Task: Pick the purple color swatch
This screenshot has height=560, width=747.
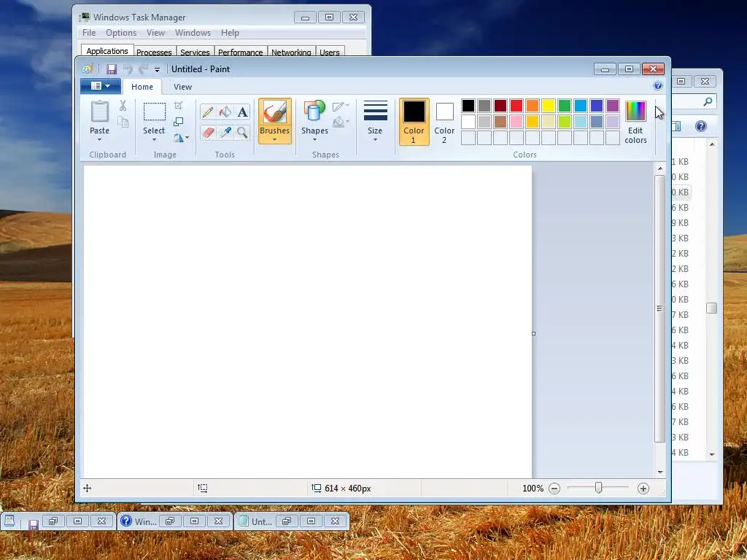Action: click(613, 106)
